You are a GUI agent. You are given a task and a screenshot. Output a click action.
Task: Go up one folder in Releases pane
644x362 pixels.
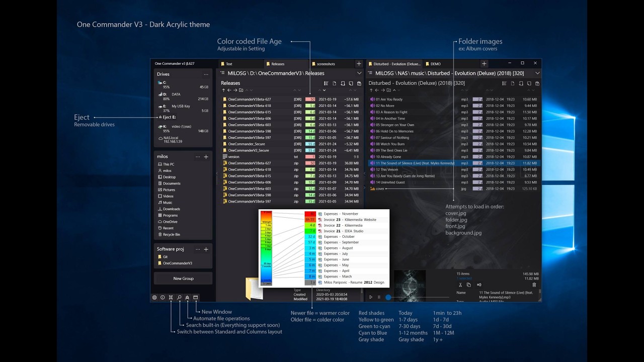pyautogui.click(x=223, y=90)
